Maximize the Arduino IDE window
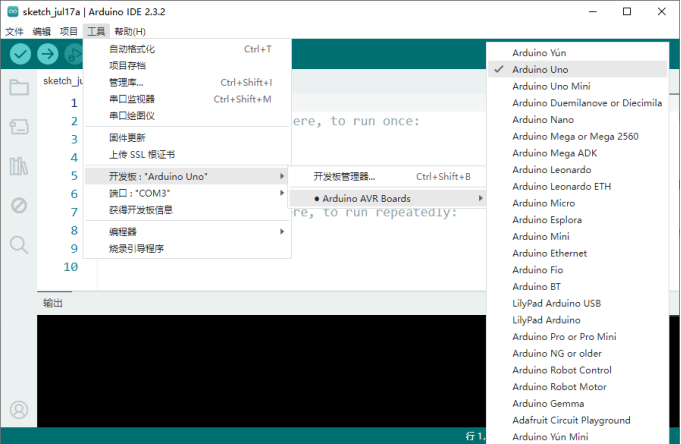The width and height of the screenshot is (681, 444). tap(627, 12)
